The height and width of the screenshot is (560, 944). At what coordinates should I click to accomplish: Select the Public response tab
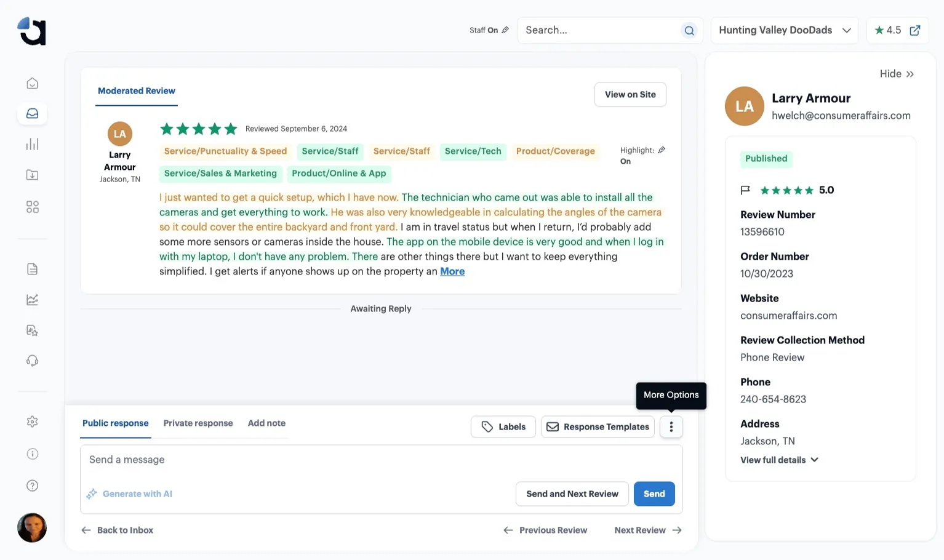click(x=116, y=423)
